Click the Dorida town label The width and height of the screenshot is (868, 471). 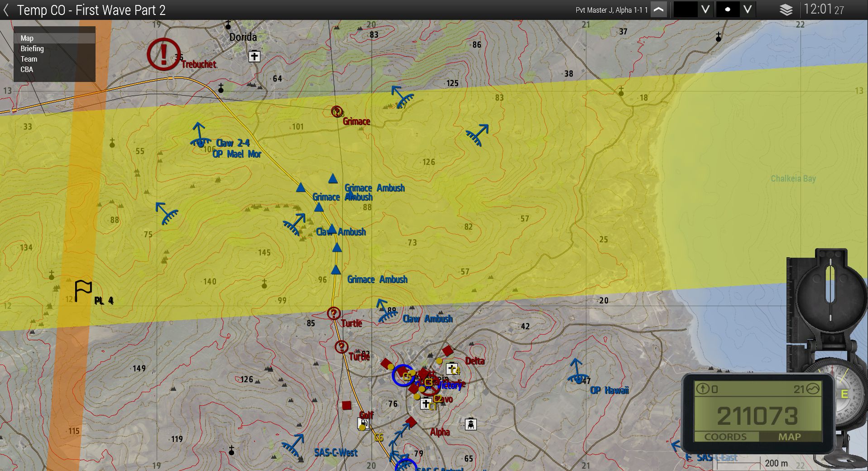tap(243, 37)
